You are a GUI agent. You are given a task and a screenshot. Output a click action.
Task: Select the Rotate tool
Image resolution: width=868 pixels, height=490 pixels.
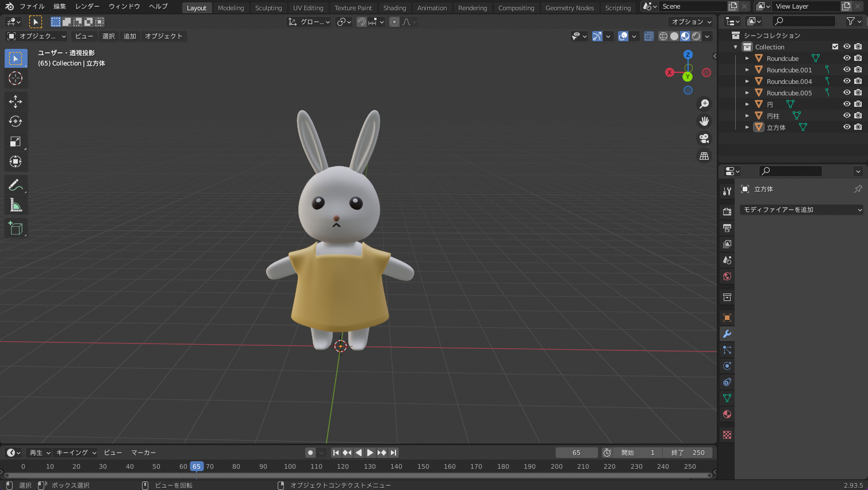(16, 121)
